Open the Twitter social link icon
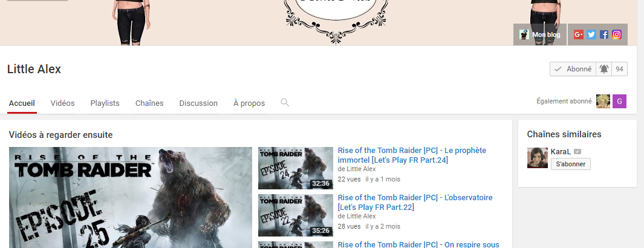Image resolution: width=644 pixels, height=248 pixels. [591, 35]
